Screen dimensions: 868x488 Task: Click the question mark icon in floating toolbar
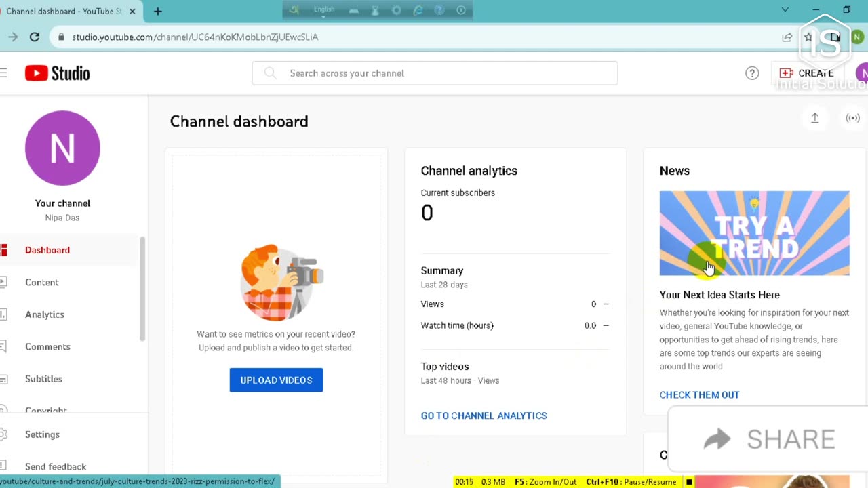439,10
